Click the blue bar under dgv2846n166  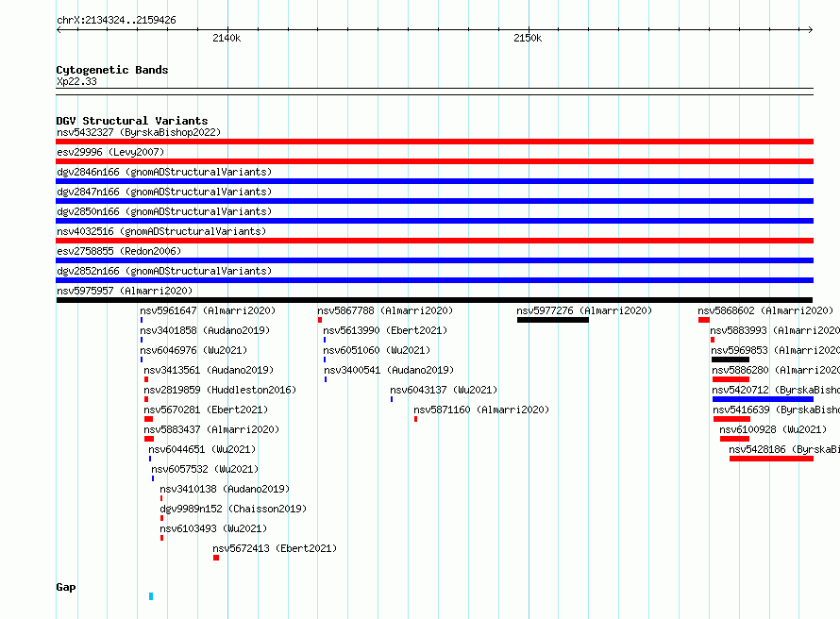point(434,181)
